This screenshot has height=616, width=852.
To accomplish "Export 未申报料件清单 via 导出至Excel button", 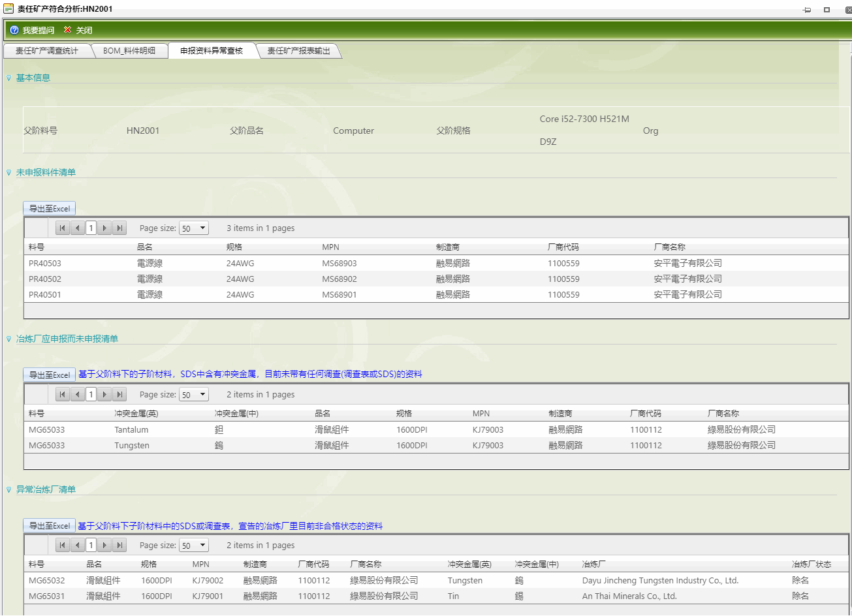I will pos(50,209).
